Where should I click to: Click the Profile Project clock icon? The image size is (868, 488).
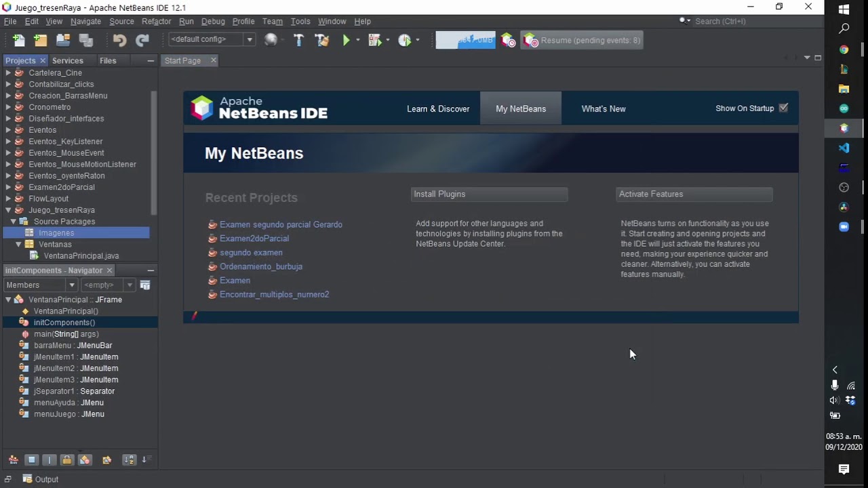405,40
